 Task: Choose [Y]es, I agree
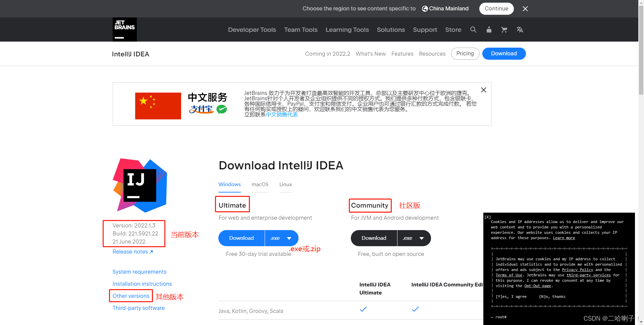pyautogui.click(x=511, y=296)
